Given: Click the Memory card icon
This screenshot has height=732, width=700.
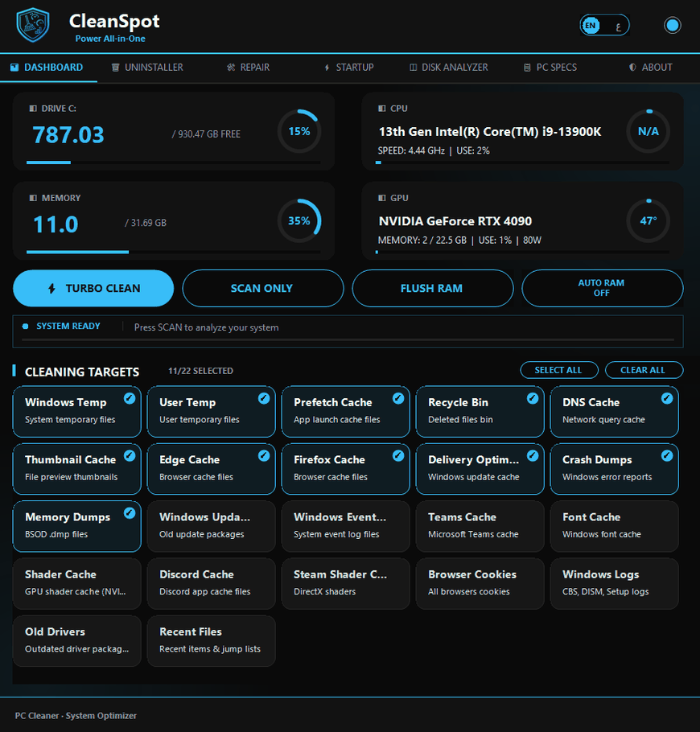Looking at the screenshot, I should pos(33,198).
